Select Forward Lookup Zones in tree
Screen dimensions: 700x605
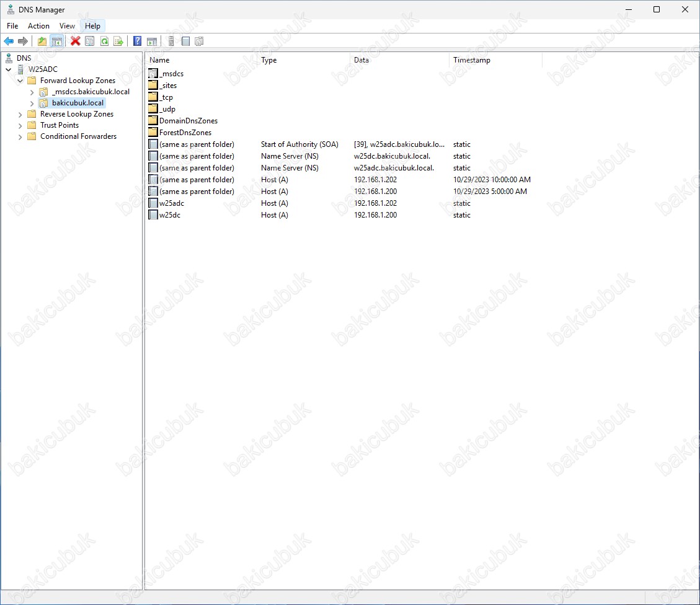click(78, 81)
